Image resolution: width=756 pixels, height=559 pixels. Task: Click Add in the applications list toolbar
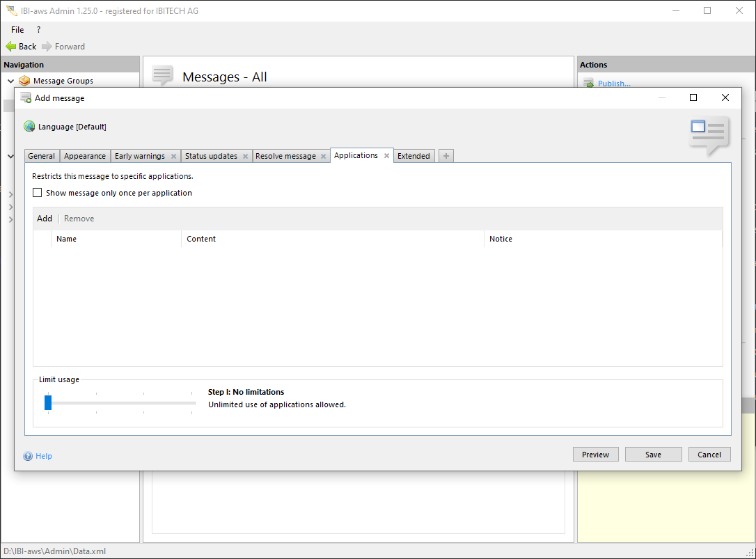coord(45,219)
